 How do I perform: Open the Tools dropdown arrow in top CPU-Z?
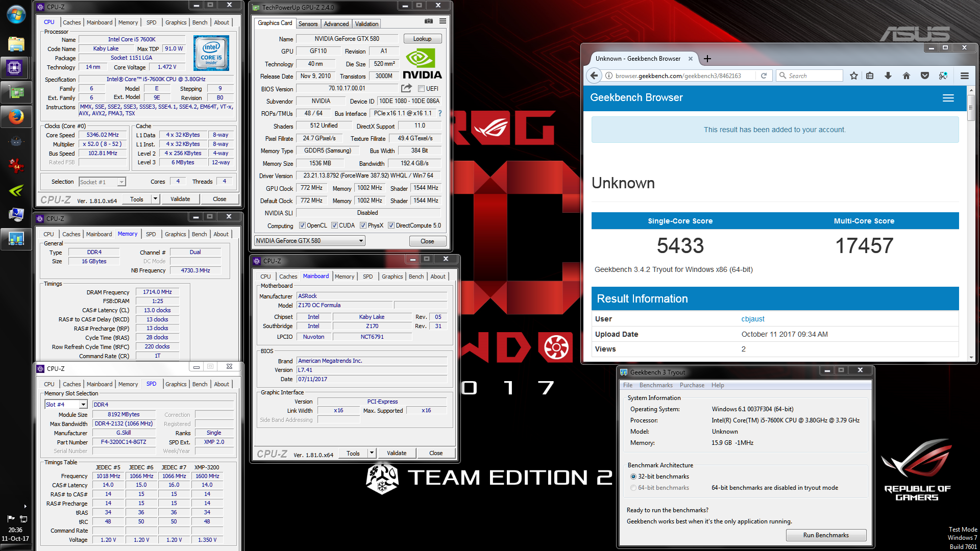tap(156, 199)
